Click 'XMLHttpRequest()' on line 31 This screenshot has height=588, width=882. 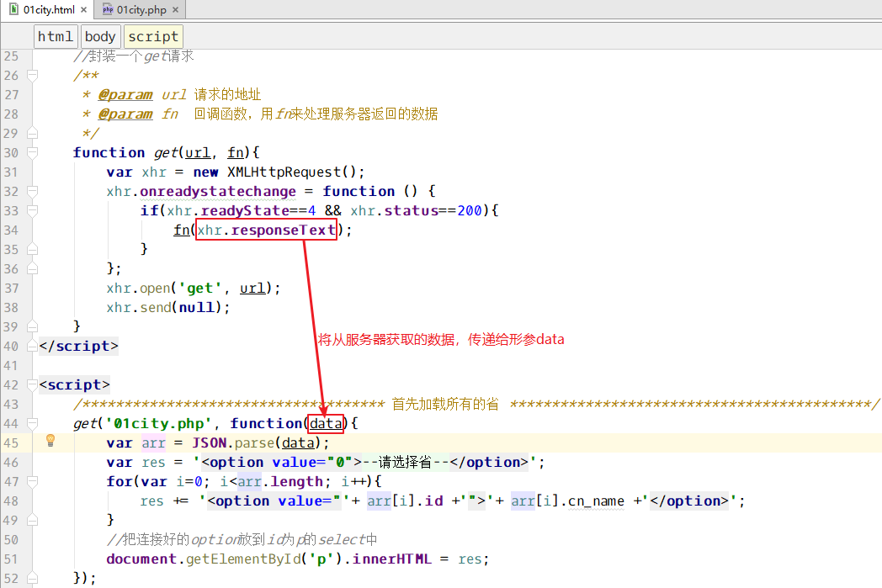pyautogui.click(x=292, y=172)
